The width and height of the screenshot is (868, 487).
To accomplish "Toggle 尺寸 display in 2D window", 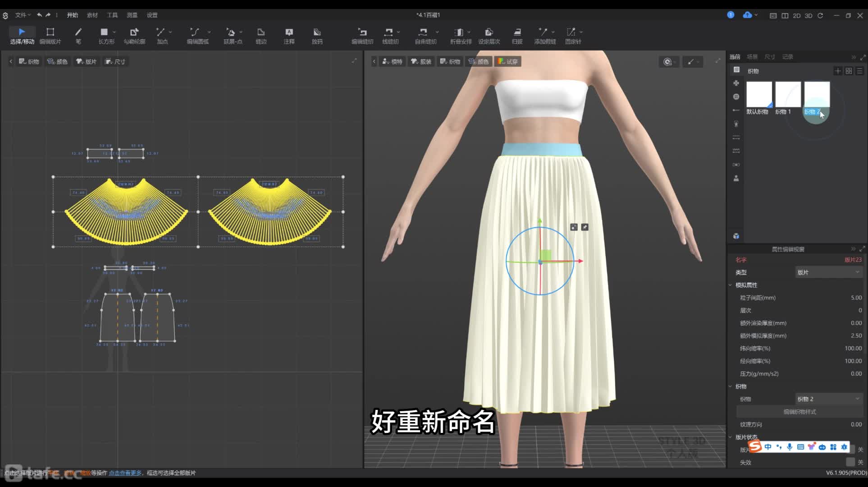I will (115, 61).
